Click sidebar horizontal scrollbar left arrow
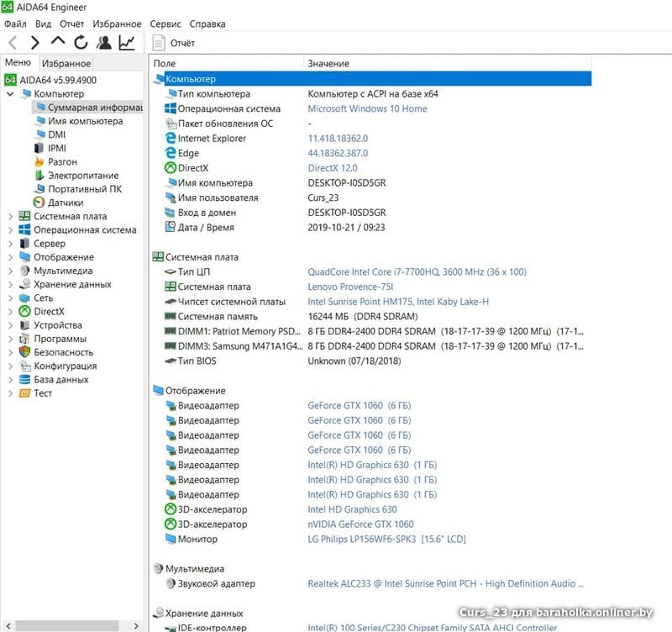Screen dimensions: 672x632 click(8, 625)
